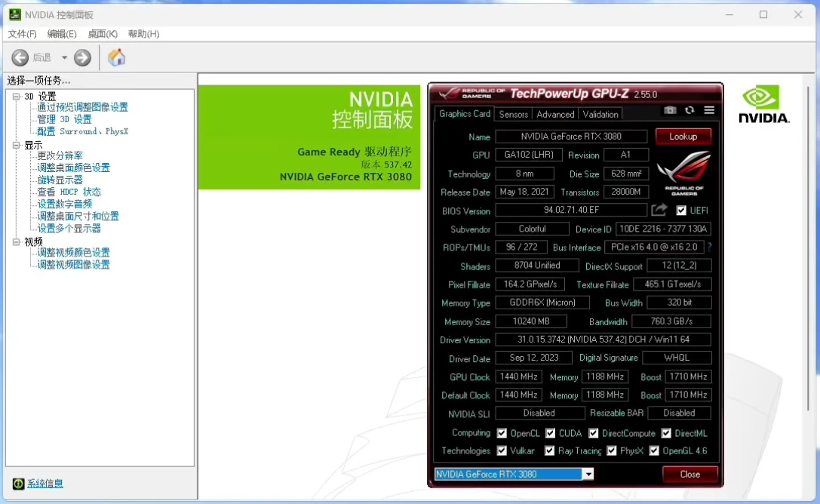Click the Driver Version field
Viewport: 820px width, 504px height.
603,340
